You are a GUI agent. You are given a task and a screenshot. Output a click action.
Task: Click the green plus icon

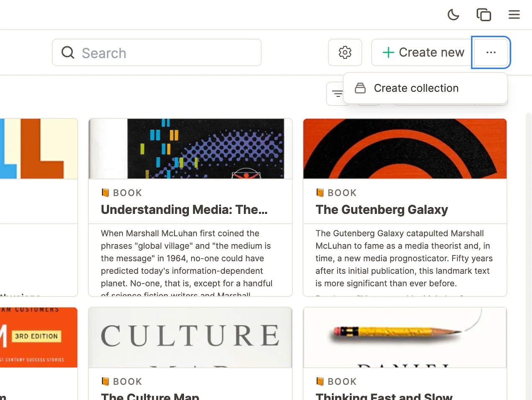388,53
